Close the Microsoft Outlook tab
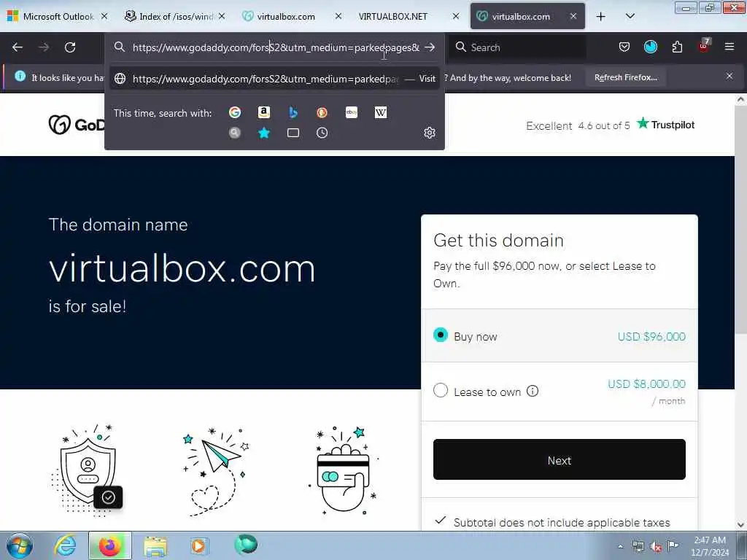The image size is (747, 560). [x=104, y=16]
